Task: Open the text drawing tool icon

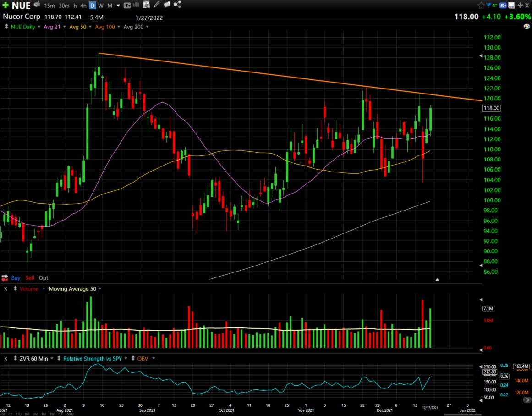Action: pos(127,6)
